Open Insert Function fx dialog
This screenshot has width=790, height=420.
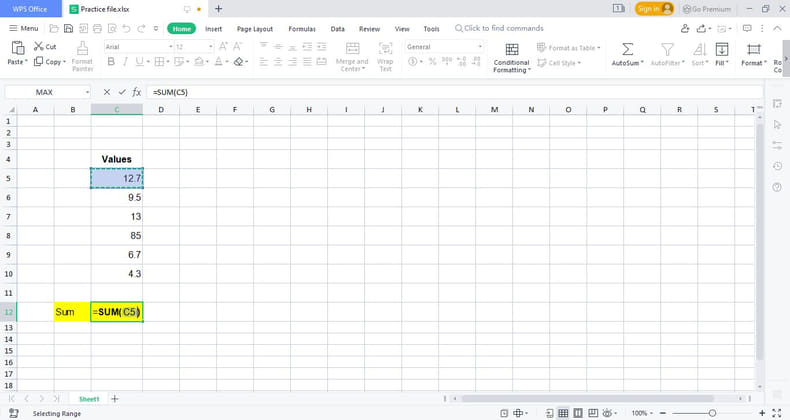pyautogui.click(x=137, y=92)
